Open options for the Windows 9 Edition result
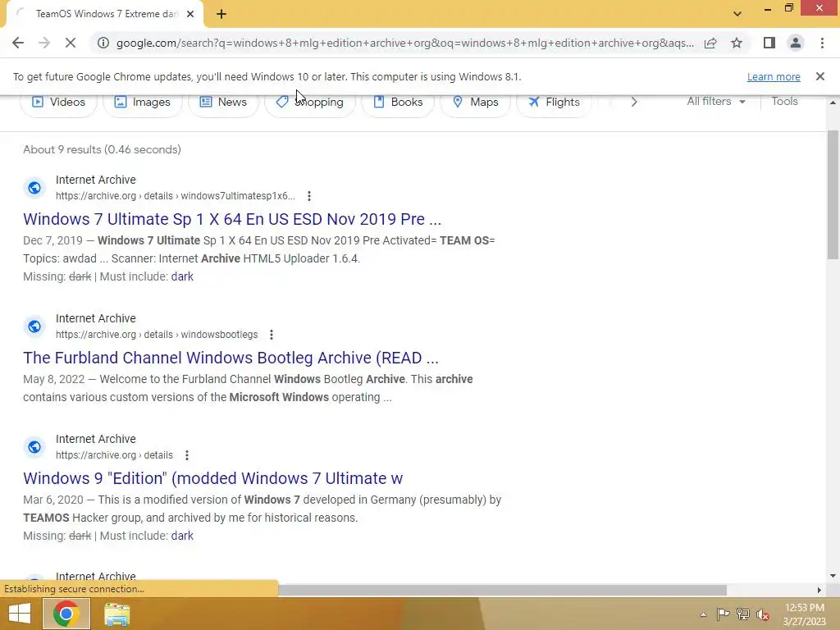The width and height of the screenshot is (840, 630). pos(187,455)
